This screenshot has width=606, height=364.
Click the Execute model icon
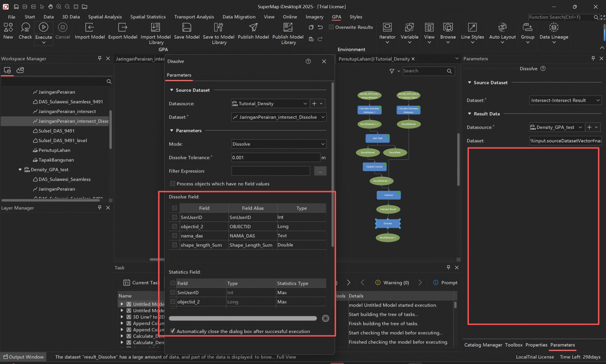coord(43,27)
